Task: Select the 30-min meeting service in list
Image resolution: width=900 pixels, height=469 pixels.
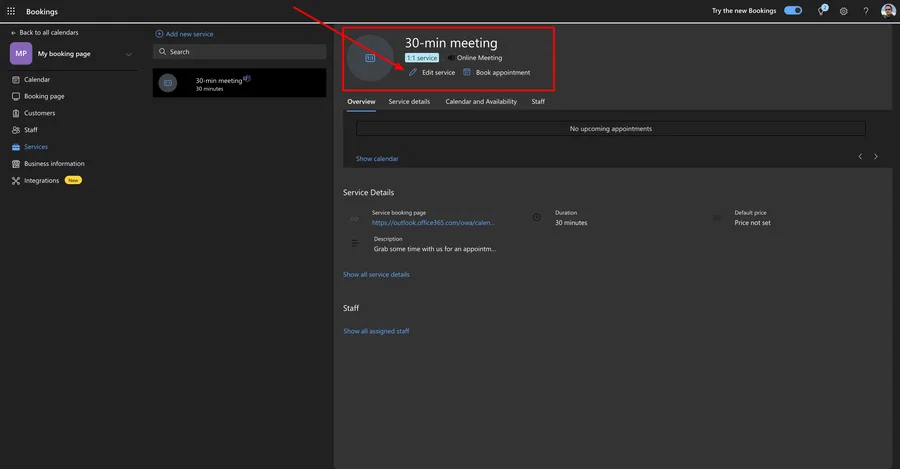Action: click(x=239, y=83)
